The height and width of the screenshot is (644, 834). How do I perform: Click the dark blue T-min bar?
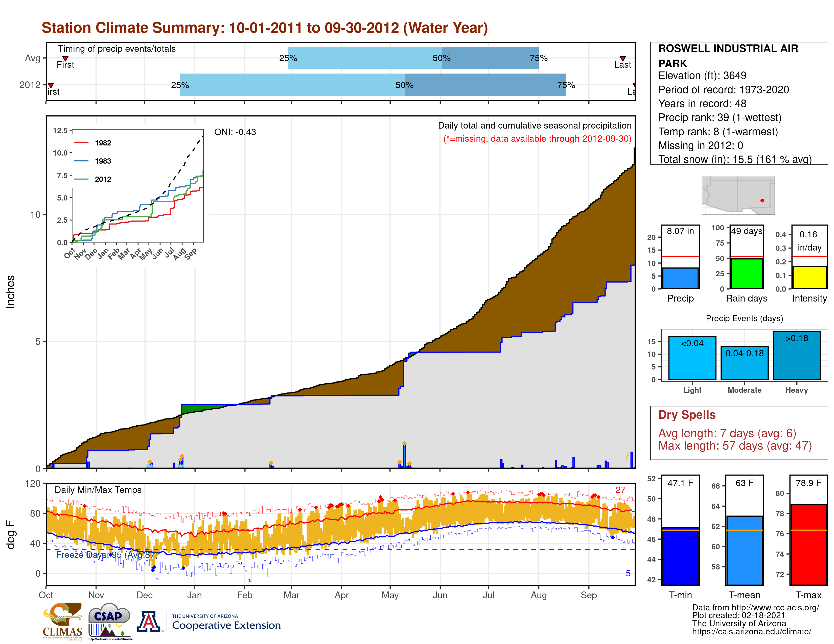tap(681, 556)
